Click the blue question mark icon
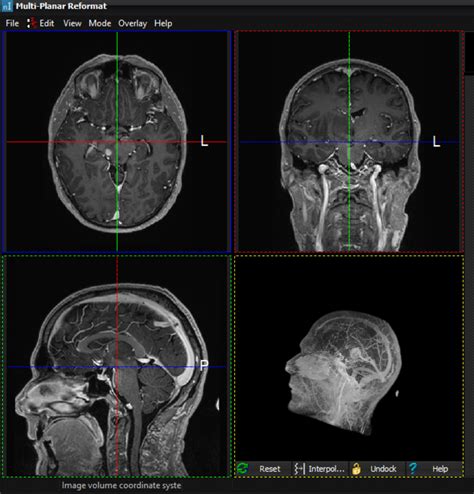The image size is (474, 494). [x=413, y=469]
